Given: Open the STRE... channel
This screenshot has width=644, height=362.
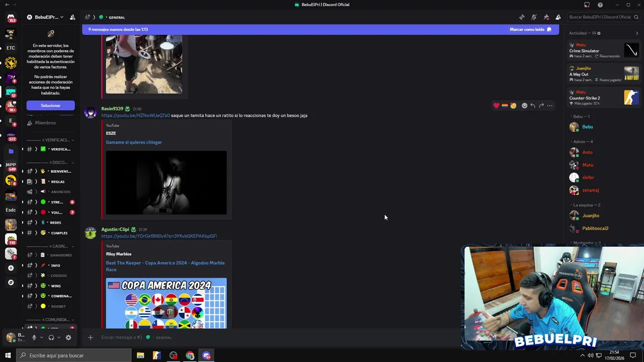Looking at the screenshot, I should click(x=49, y=202).
